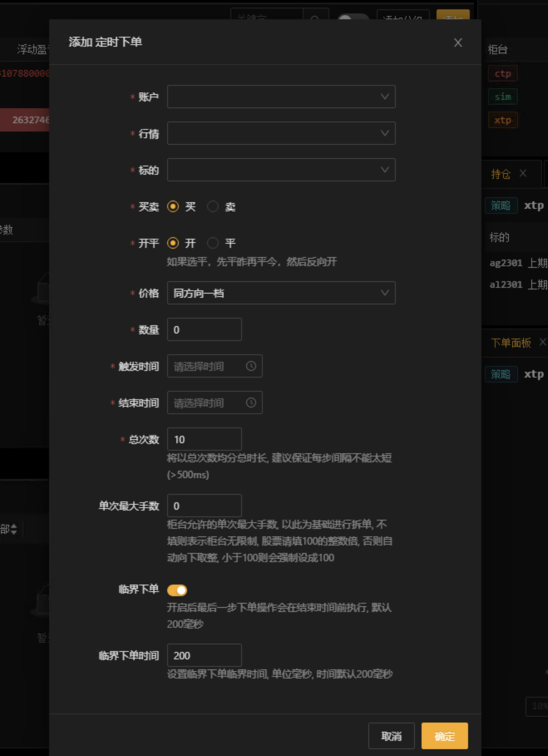Click the 取消 button
The height and width of the screenshot is (756, 548).
(391, 736)
